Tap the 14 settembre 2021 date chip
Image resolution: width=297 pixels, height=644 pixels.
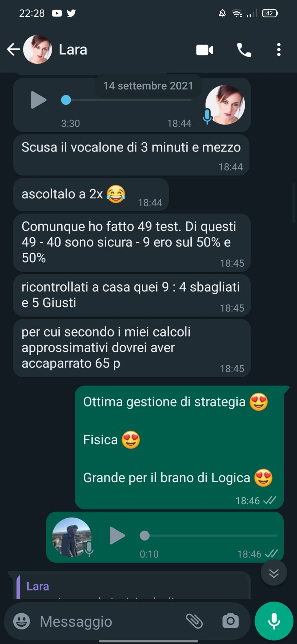point(148,86)
